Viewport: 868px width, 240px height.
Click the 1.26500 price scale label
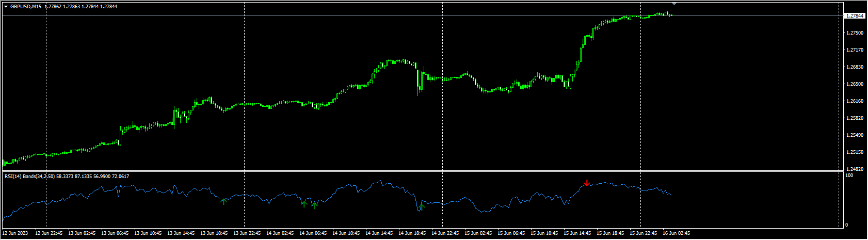(855, 84)
